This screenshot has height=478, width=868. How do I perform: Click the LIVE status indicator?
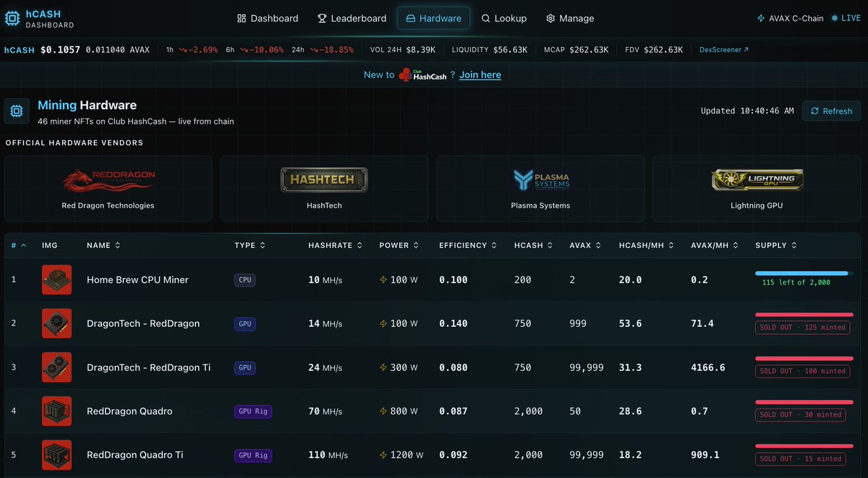pyautogui.click(x=846, y=18)
